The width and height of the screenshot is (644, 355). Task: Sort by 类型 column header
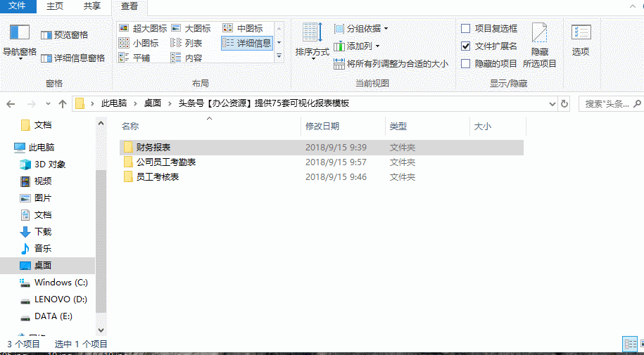[427, 127]
